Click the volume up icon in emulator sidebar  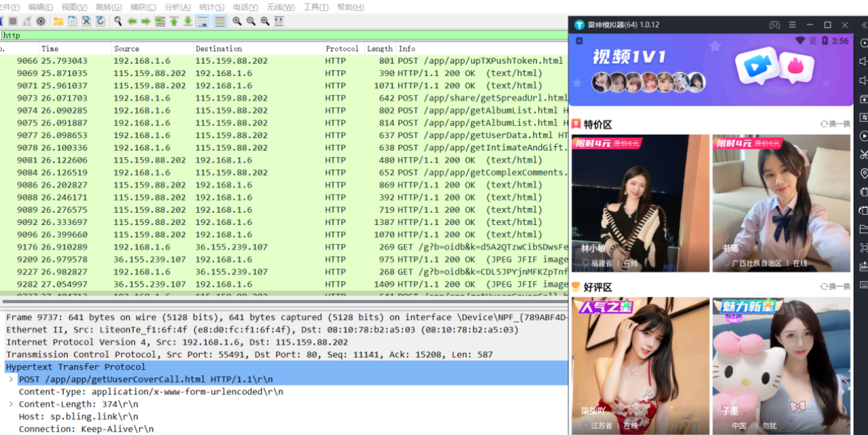click(863, 62)
